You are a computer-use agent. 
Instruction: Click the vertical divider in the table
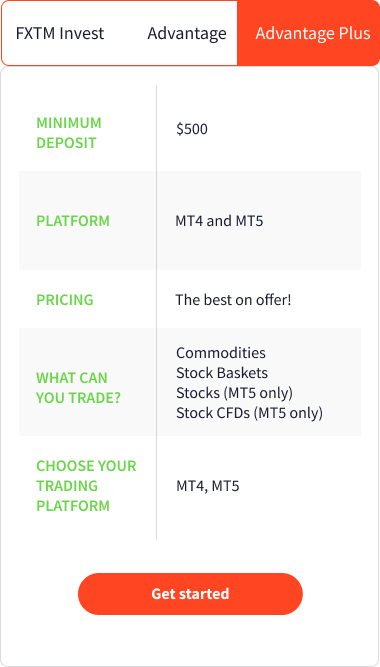(x=156, y=312)
